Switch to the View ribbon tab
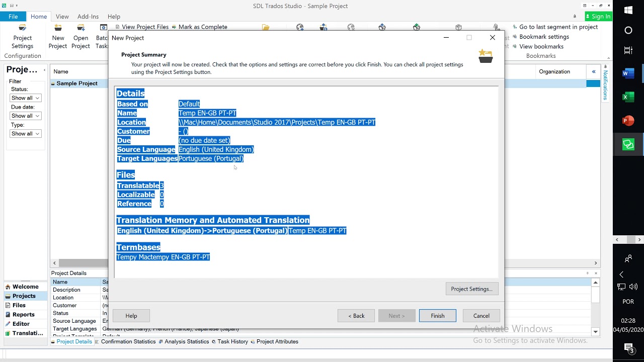This screenshot has height=362, width=644. pyautogui.click(x=62, y=17)
